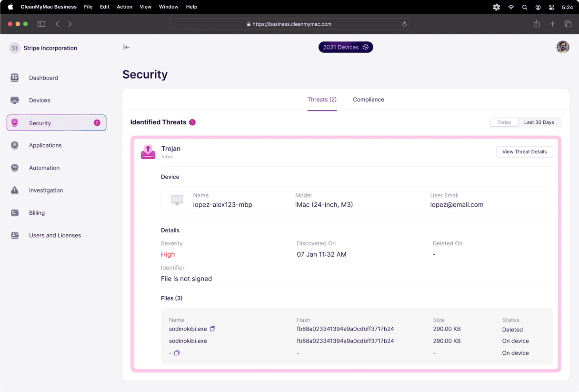Screen dimensions: 579x392
Task: Click the Applications sidebar icon
Action: point(15,145)
